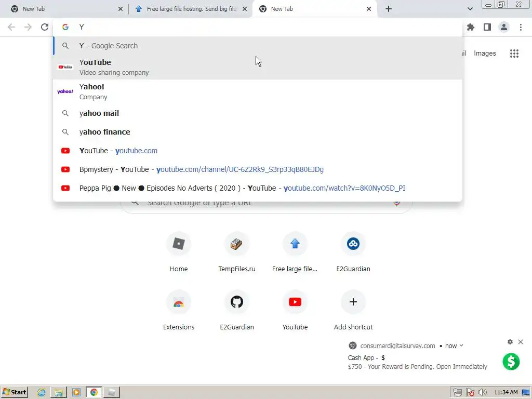Close the first New Tab
The height and width of the screenshot is (399, 532).
[x=121, y=9]
